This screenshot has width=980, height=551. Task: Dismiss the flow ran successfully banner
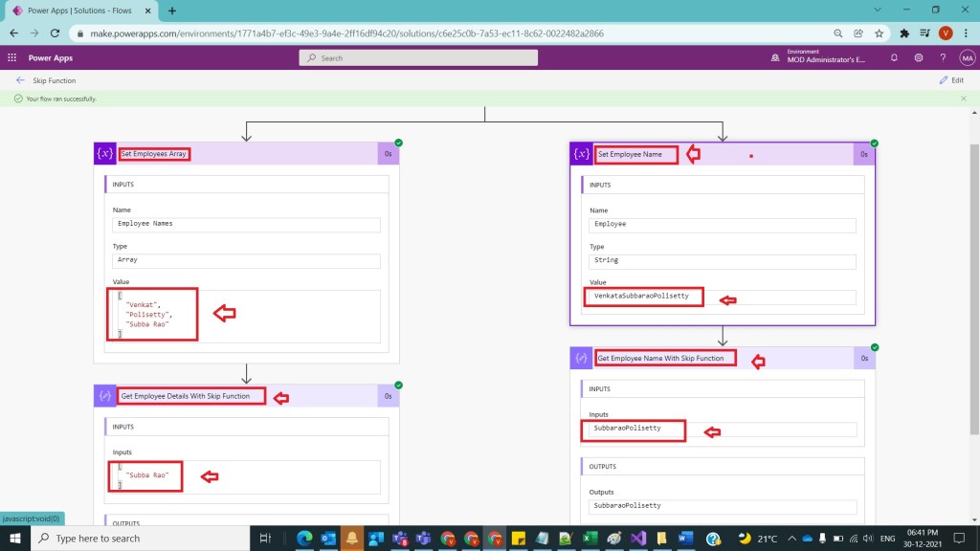click(x=964, y=99)
